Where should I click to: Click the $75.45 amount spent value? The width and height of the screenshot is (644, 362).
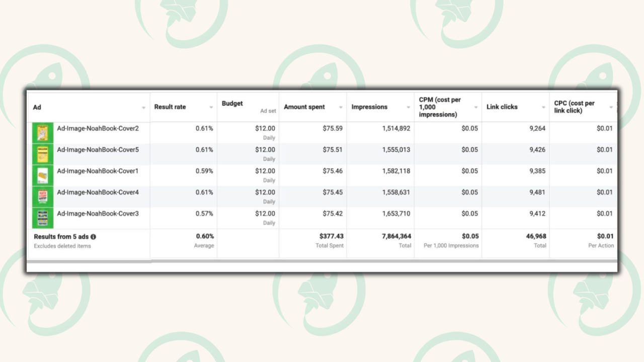tap(333, 193)
